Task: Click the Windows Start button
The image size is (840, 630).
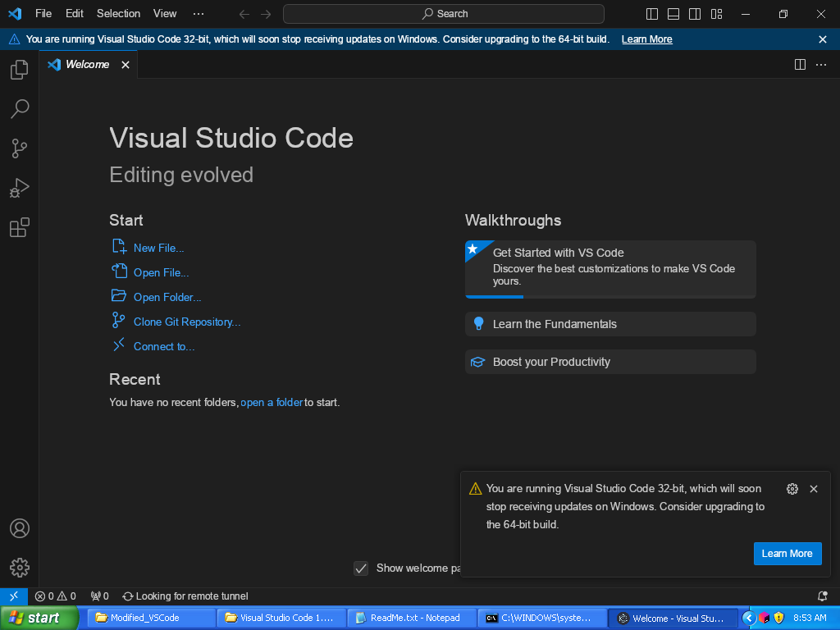Action: 39,618
